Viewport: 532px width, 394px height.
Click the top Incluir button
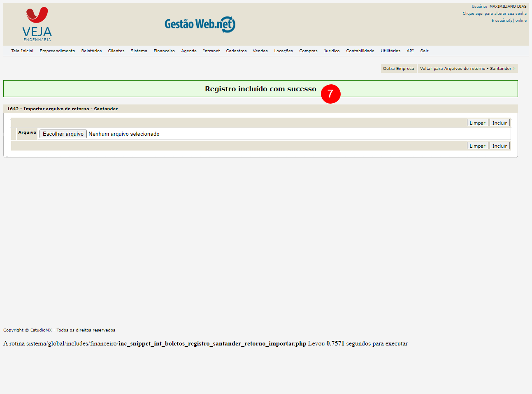(x=499, y=123)
